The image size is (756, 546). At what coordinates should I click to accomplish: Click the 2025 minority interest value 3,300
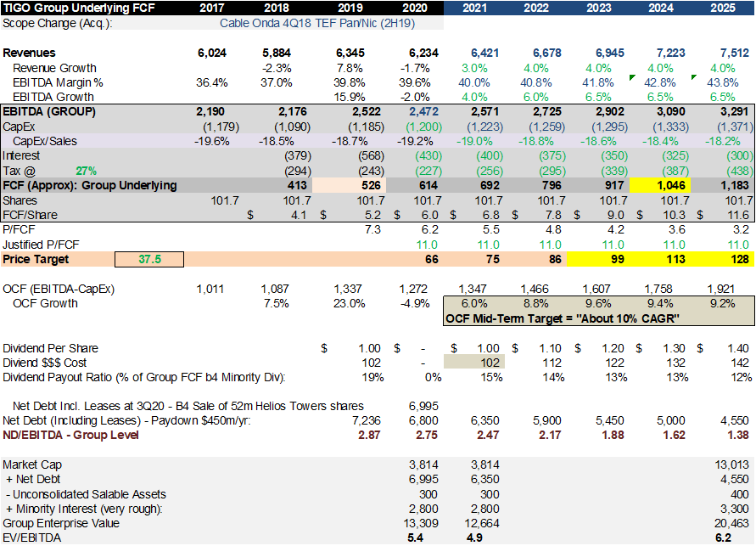735,509
